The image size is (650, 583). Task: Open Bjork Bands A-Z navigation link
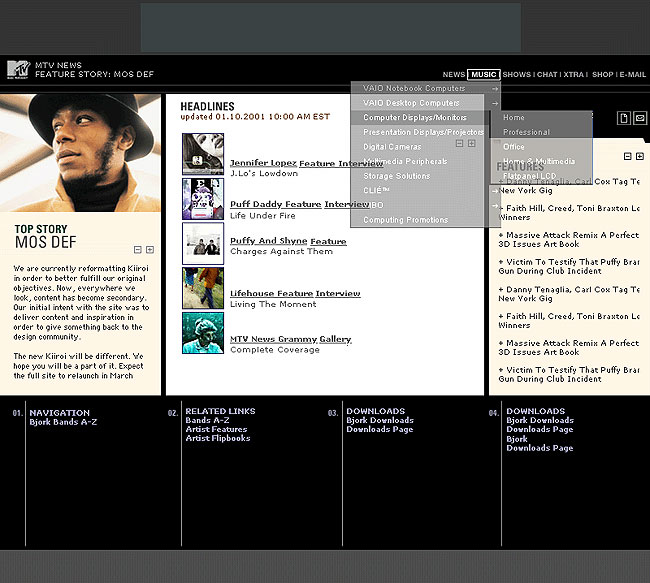point(63,421)
